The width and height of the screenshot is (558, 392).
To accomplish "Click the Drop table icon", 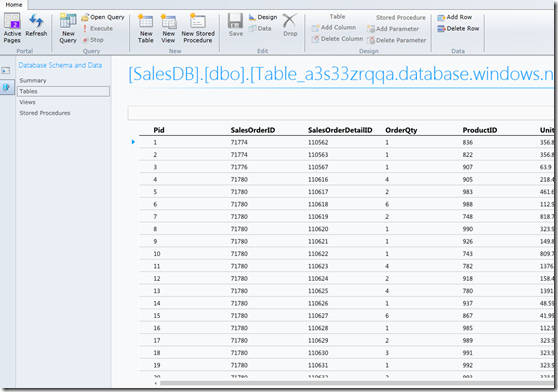I will point(290,21).
